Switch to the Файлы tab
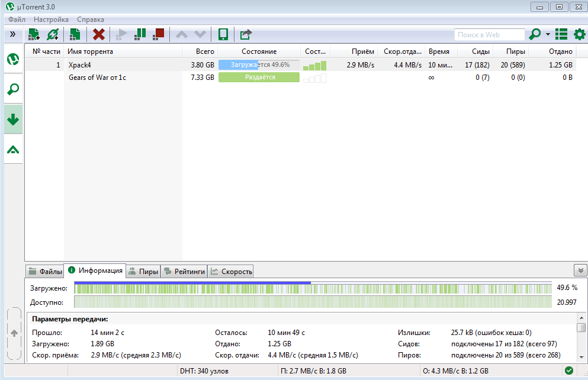This screenshot has height=380, width=588. click(45, 271)
